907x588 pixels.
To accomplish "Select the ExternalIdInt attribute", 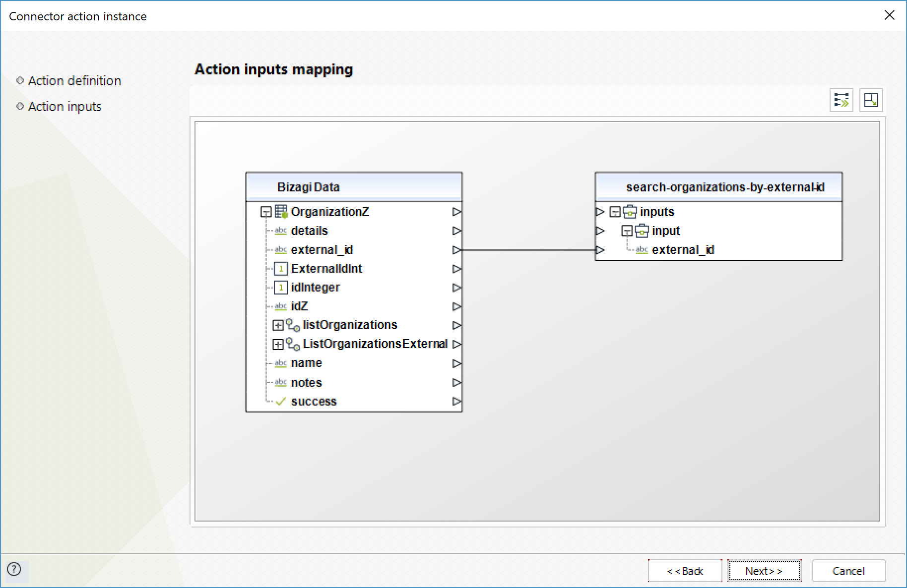I will pyautogui.click(x=326, y=269).
